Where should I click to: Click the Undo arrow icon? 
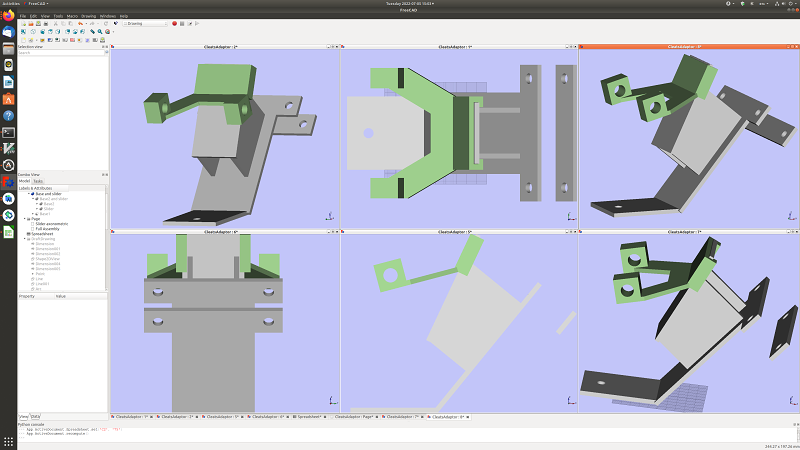coord(81,23)
